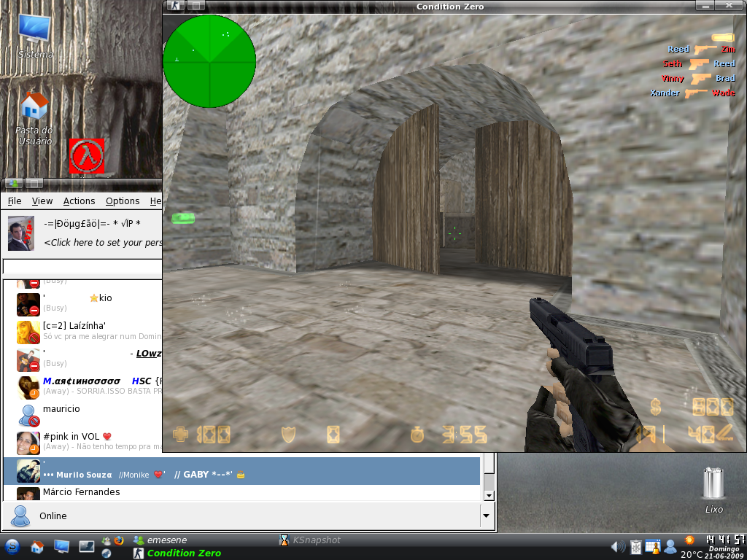Click the Condition Zero window menu icon
This screenshot has height=560, width=747.
[x=176, y=6]
